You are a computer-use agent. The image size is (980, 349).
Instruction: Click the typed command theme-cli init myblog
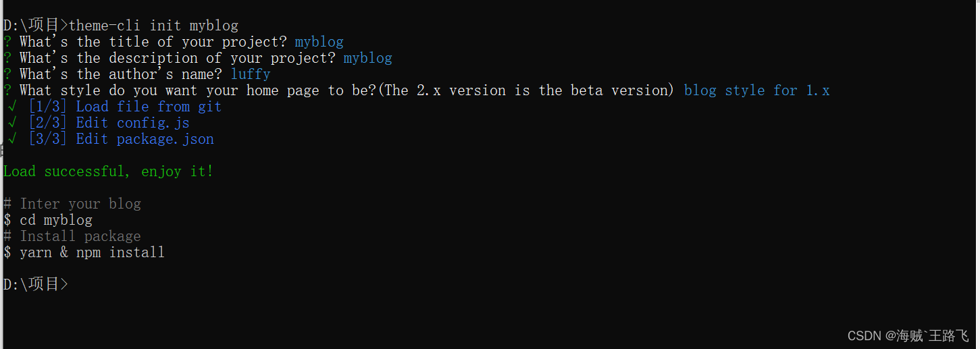point(153,26)
